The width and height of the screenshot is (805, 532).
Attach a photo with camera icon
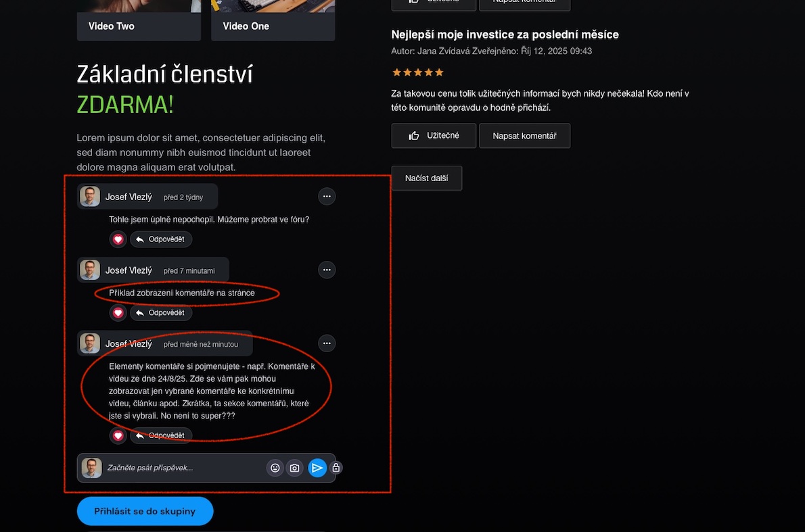(295, 468)
